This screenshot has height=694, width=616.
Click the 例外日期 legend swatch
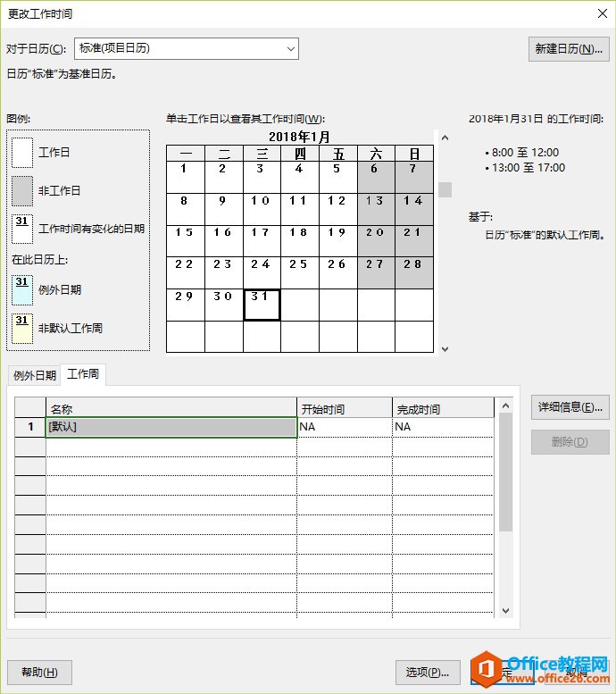(x=22, y=290)
